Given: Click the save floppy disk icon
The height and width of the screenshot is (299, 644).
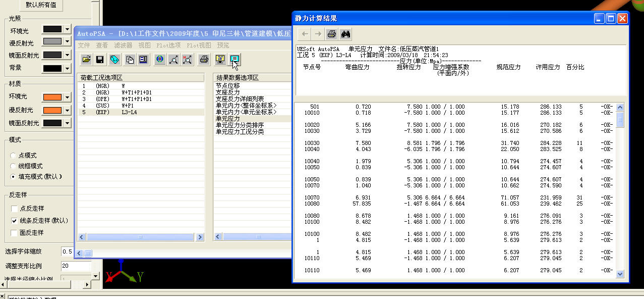Looking at the screenshot, I should (x=100, y=60).
